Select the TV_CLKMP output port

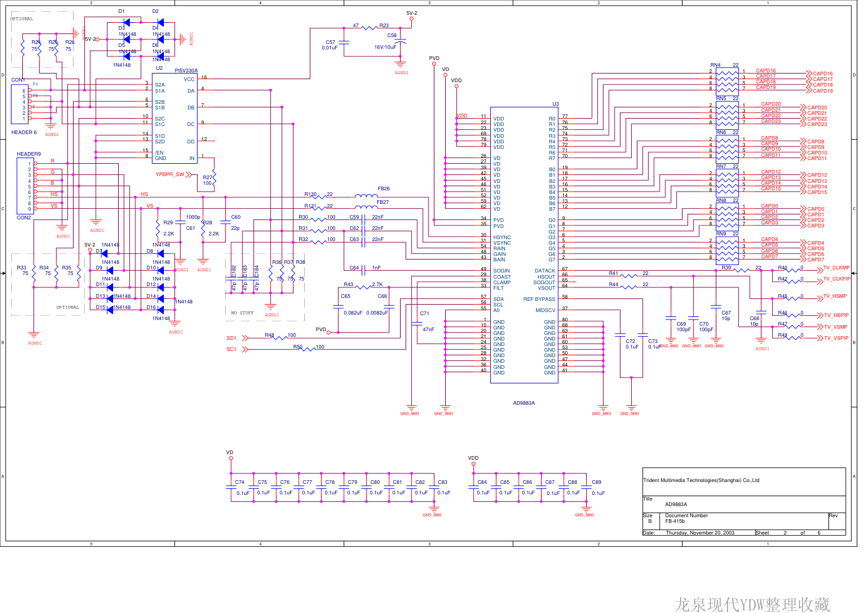coord(836,268)
